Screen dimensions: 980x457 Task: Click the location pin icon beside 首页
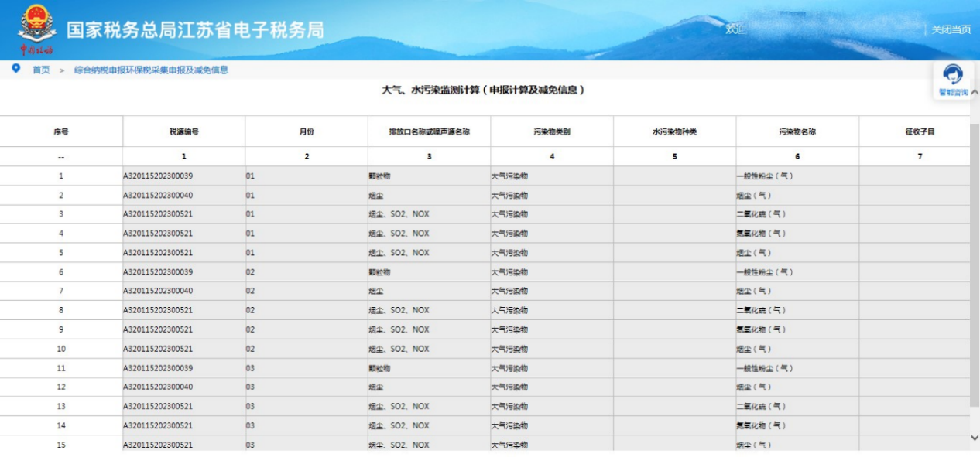click(16, 69)
